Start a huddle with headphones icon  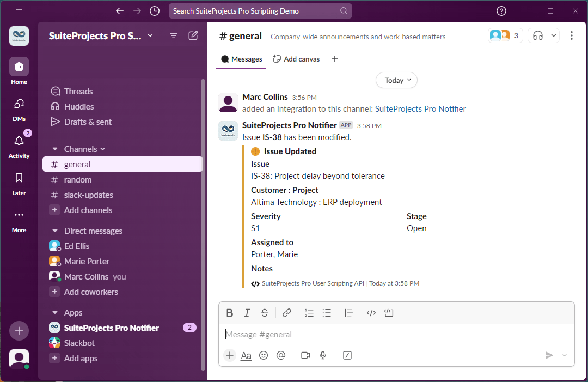click(x=538, y=35)
